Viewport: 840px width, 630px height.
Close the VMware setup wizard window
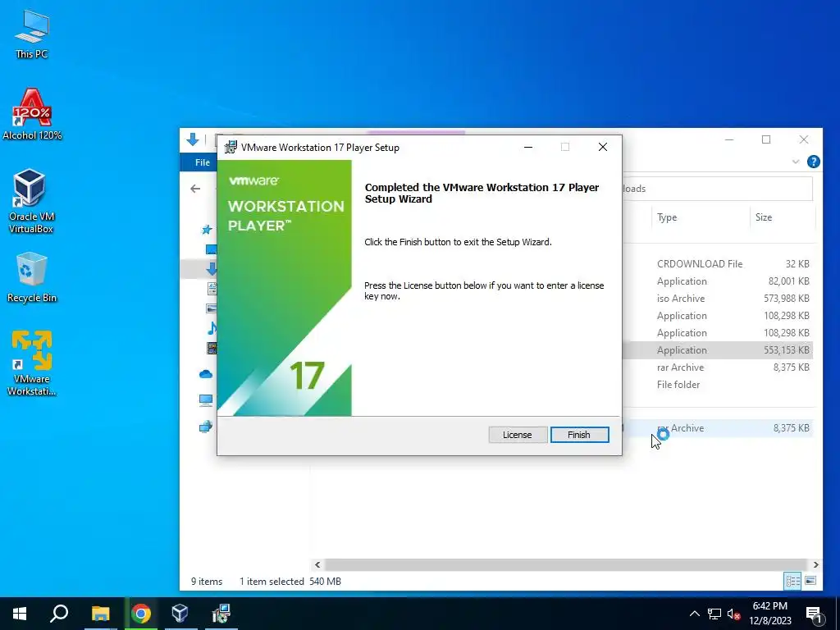tap(603, 148)
